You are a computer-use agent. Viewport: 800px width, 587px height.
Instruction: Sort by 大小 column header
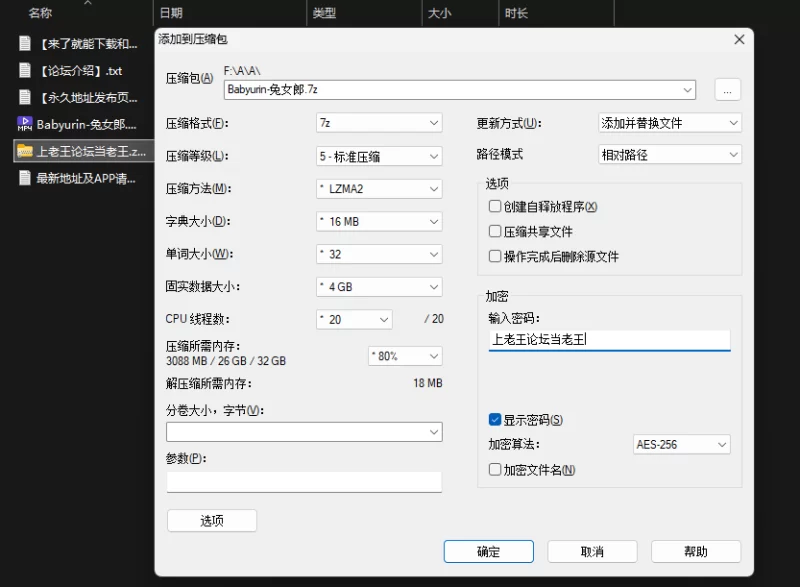point(439,13)
